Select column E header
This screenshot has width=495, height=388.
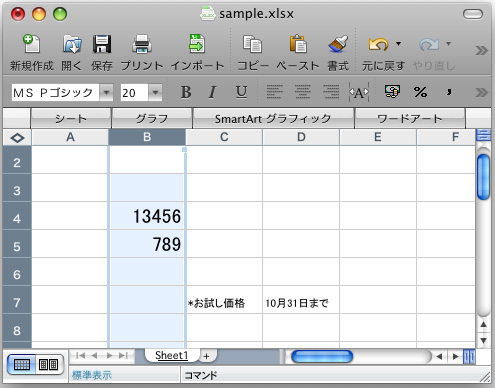[x=378, y=137]
